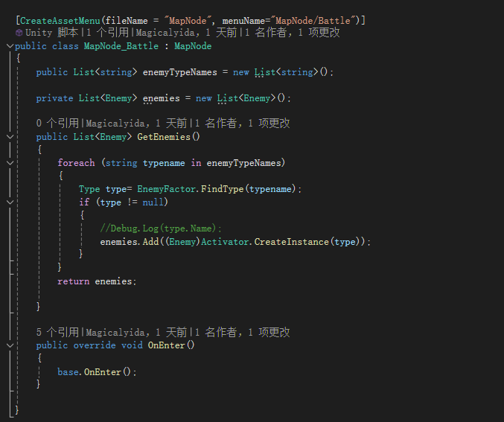Click the 'private' access modifier
504x422 pixels.
[x=54, y=98]
